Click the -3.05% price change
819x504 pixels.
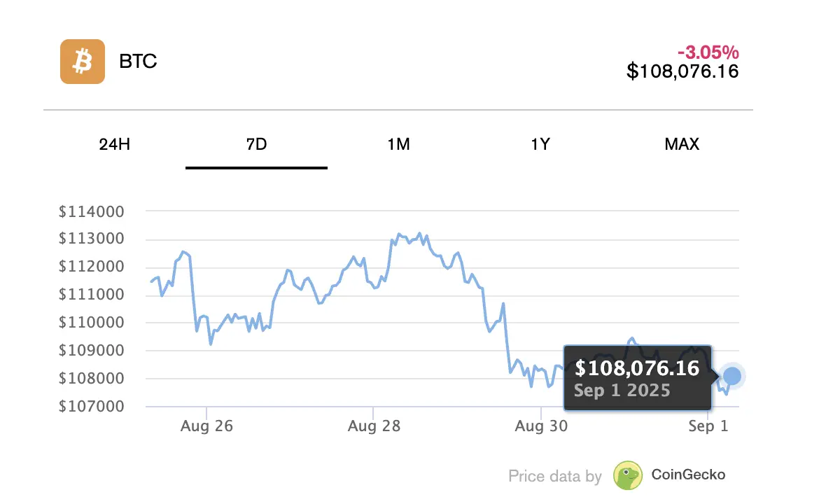[x=708, y=52]
